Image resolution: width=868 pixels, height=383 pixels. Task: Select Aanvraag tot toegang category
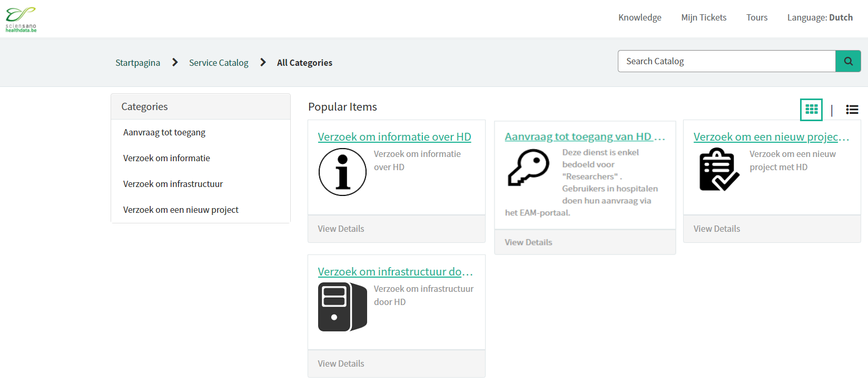pyautogui.click(x=164, y=132)
